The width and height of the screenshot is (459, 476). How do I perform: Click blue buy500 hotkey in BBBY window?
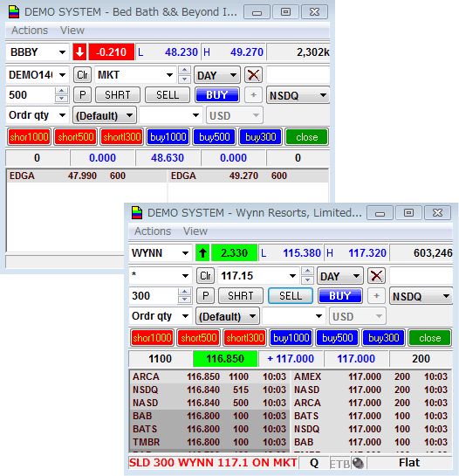[x=214, y=137]
